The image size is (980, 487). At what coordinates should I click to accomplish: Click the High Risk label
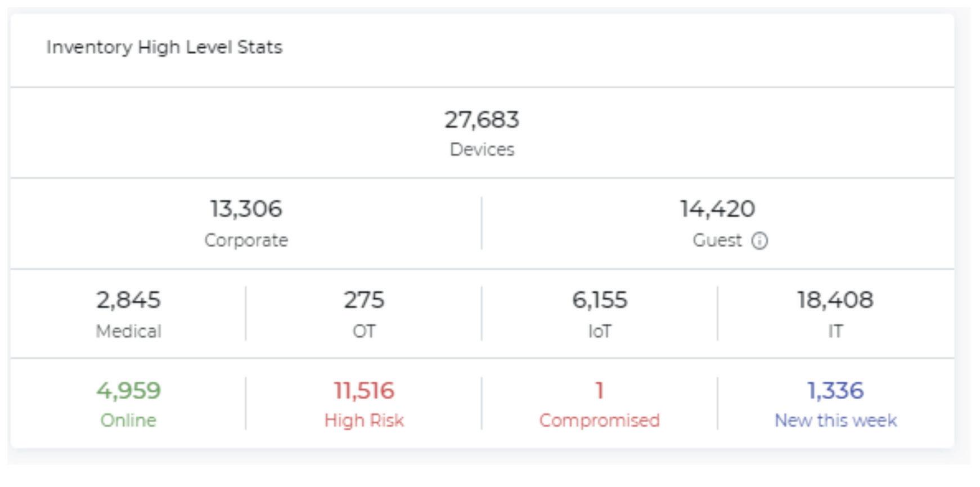[364, 421]
